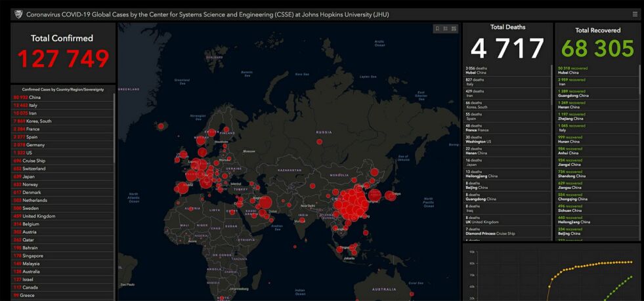Select 13 deaths Heilongjiang China row
Image resolution: width=644 pixels, height=301 pixels.
507,174
